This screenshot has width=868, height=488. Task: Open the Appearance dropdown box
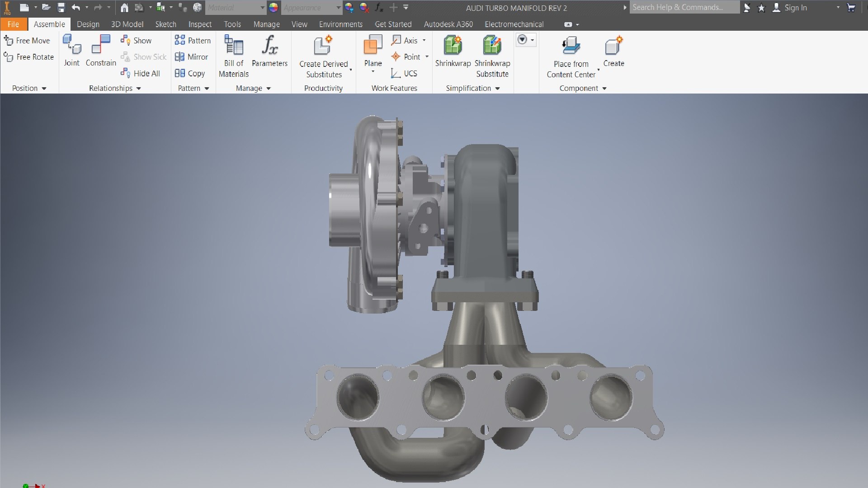tap(311, 8)
